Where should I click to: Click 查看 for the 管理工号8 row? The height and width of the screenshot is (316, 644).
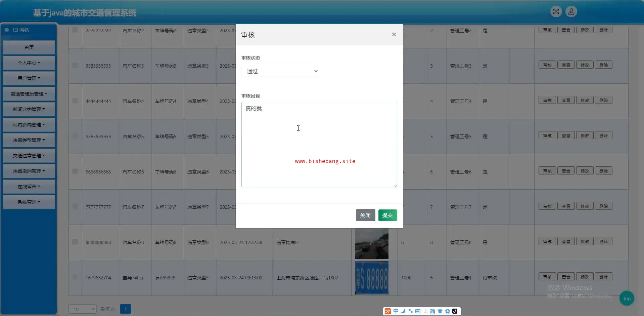coord(566,241)
